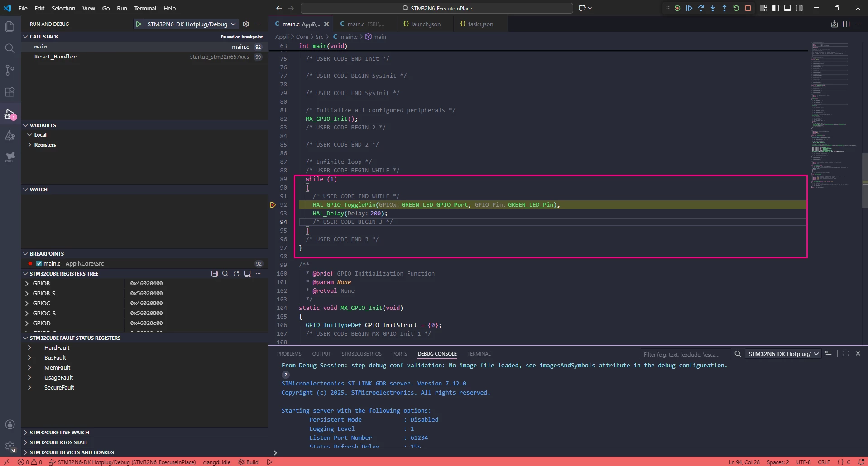868x466 pixels.
Task: Open debug configuration dropdown STM32N6-DK Hotplug/Debug
Action: pos(192,24)
